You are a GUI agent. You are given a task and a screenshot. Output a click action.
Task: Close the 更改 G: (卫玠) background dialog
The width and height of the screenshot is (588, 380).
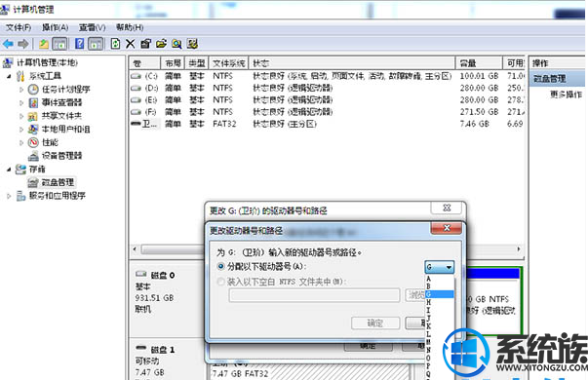(x=447, y=208)
